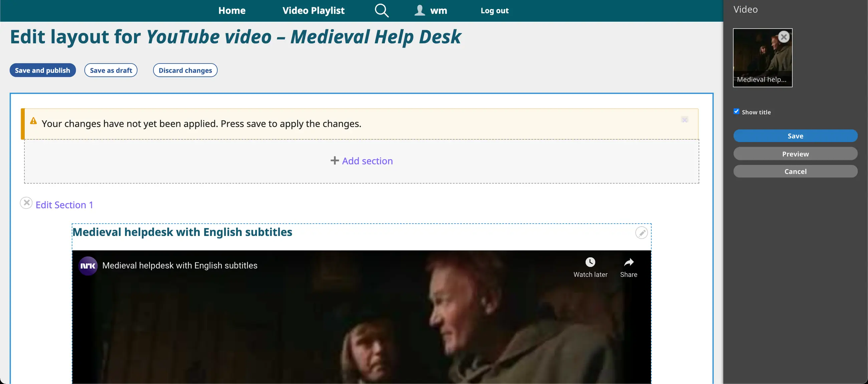The image size is (868, 384).
Task: Click the YouTube Share icon
Action: click(628, 262)
